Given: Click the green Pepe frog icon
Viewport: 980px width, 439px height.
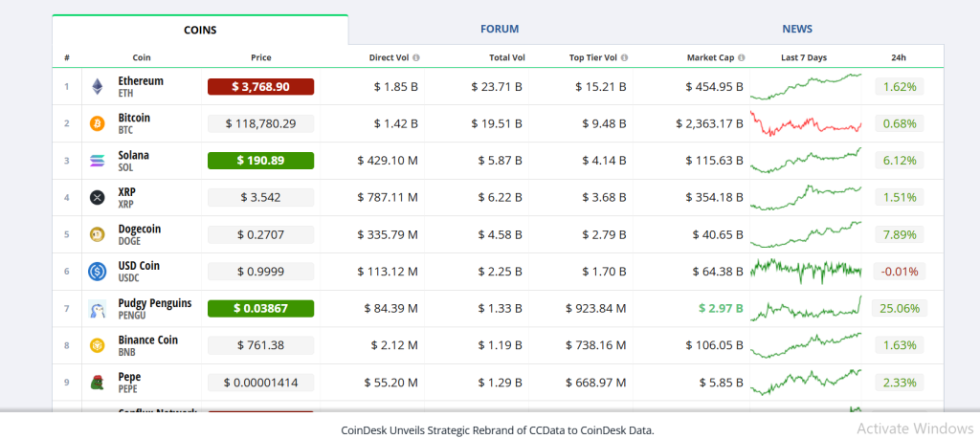Looking at the screenshot, I should point(97,383).
